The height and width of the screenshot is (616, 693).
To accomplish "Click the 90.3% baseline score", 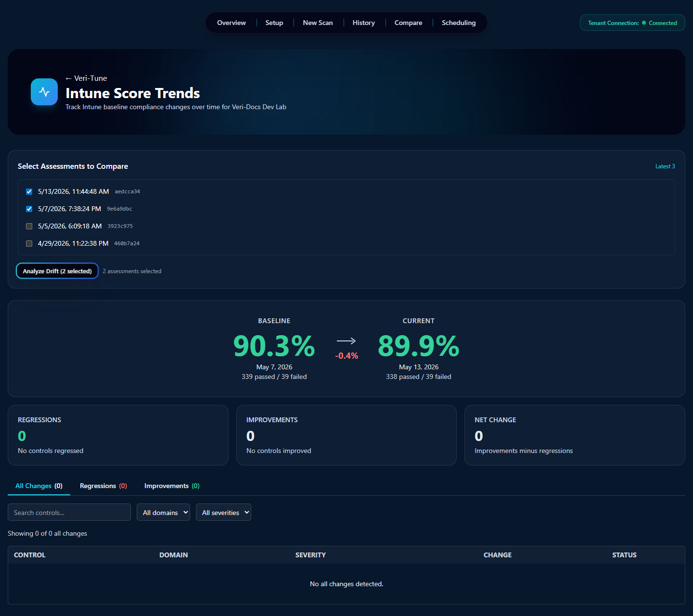I will 274,346.
